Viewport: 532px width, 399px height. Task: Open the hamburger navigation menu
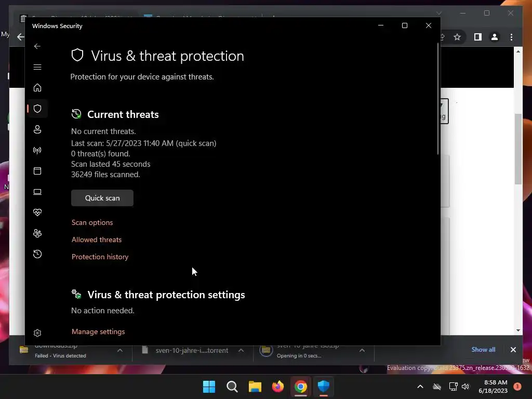point(37,67)
